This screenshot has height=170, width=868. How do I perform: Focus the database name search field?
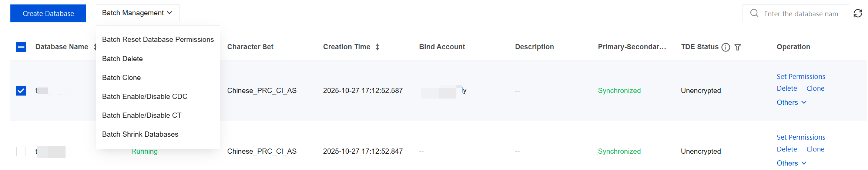coord(801,14)
